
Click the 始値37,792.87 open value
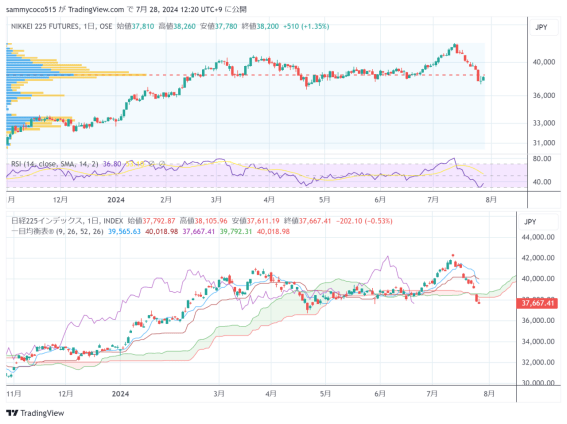coord(152,221)
